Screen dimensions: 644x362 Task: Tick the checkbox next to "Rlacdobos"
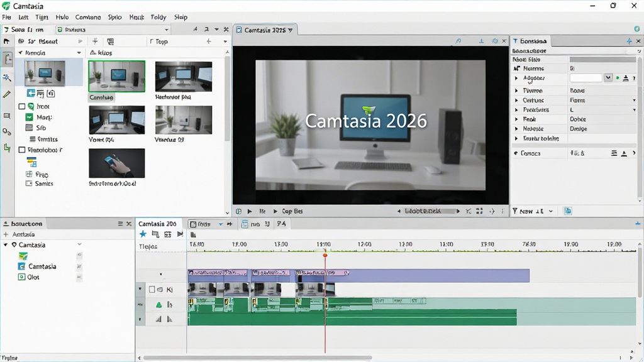click(22, 150)
